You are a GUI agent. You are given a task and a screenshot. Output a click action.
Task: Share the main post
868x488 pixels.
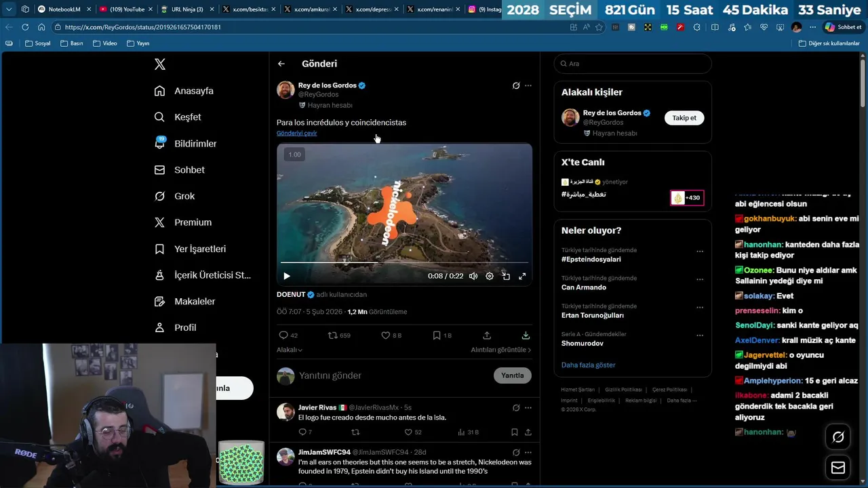pos(487,335)
